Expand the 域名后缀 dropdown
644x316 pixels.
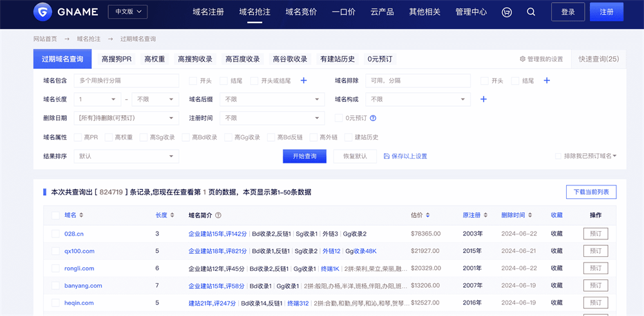coord(272,99)
